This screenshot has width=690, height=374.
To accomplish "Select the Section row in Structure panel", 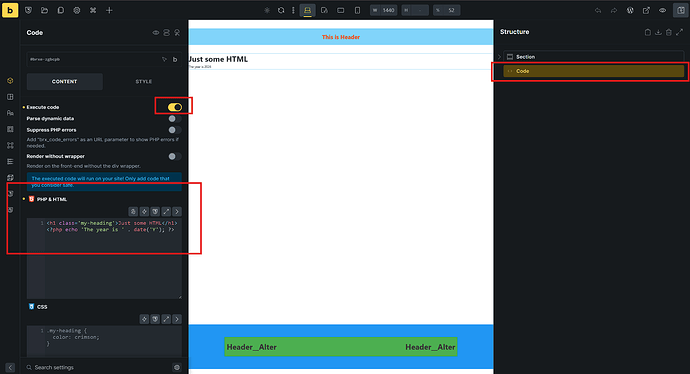I will point(594,57).
